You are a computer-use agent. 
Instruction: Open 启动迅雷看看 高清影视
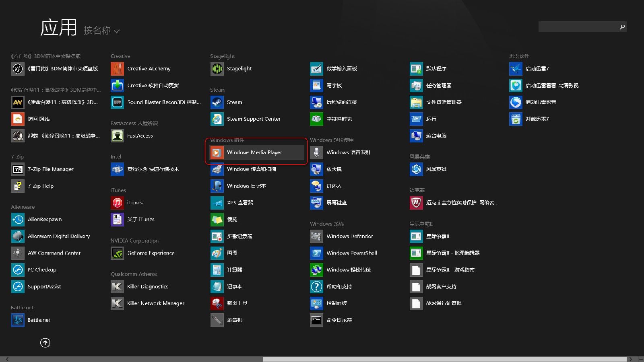click(x=544, y=86)
